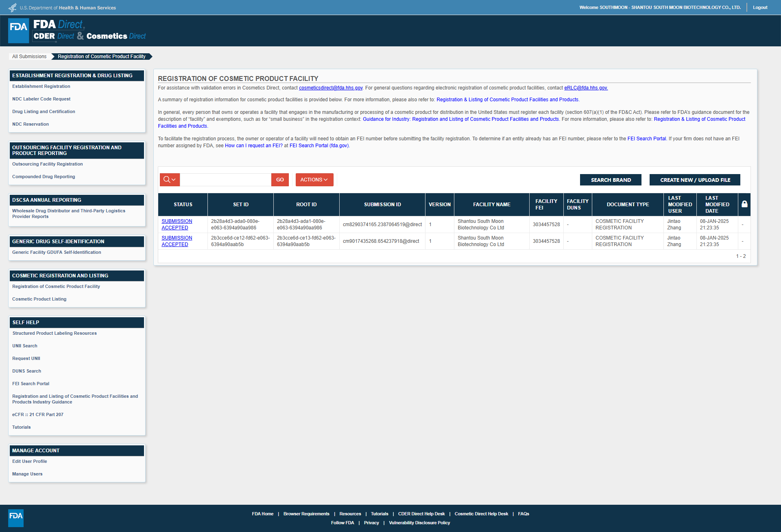781x532 pixels.
Task: Click CREATE NEW / UPLOAD FILE button
Action: [x=695, y=180]
